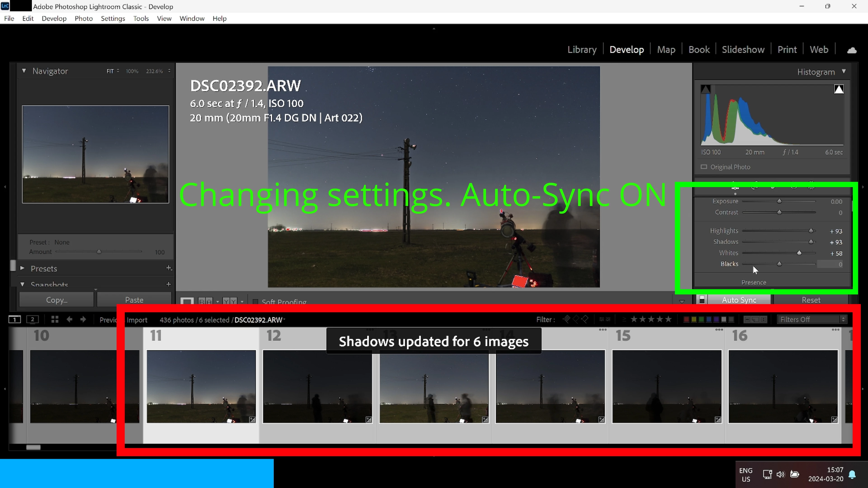Expand the Presets panel
This screenshot has height=488, width=868.
(x=22, y=268)
